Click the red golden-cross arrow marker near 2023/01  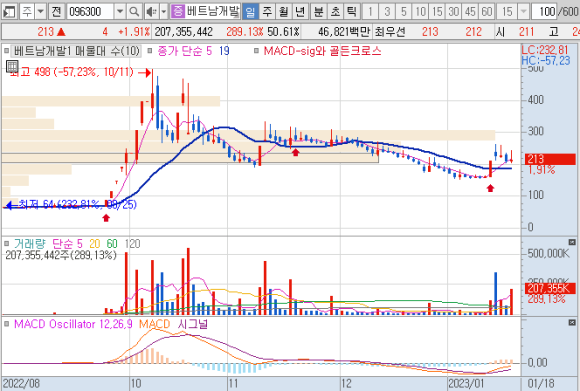pos(490,188)
